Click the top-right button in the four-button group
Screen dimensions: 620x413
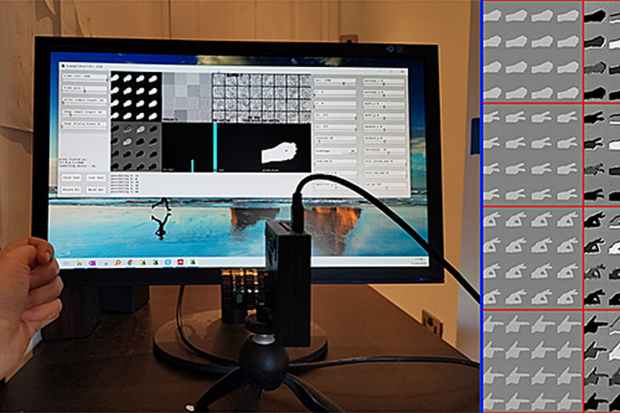click(95, 178)
